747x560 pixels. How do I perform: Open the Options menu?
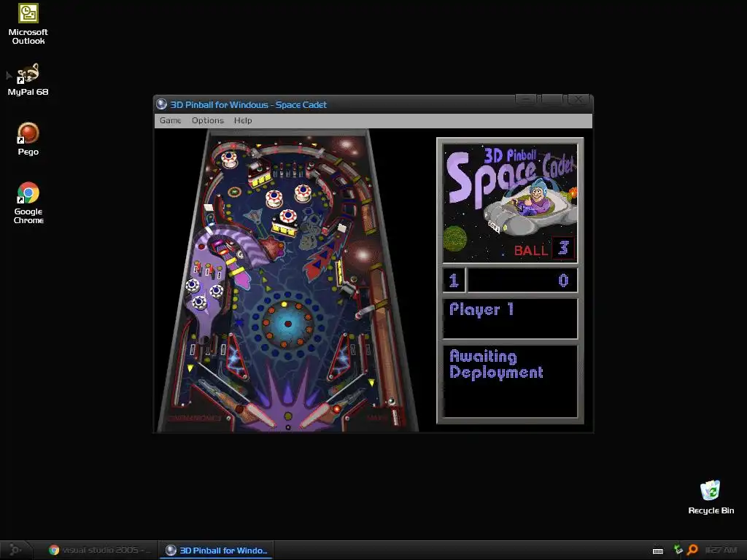(x=208, y=120)
